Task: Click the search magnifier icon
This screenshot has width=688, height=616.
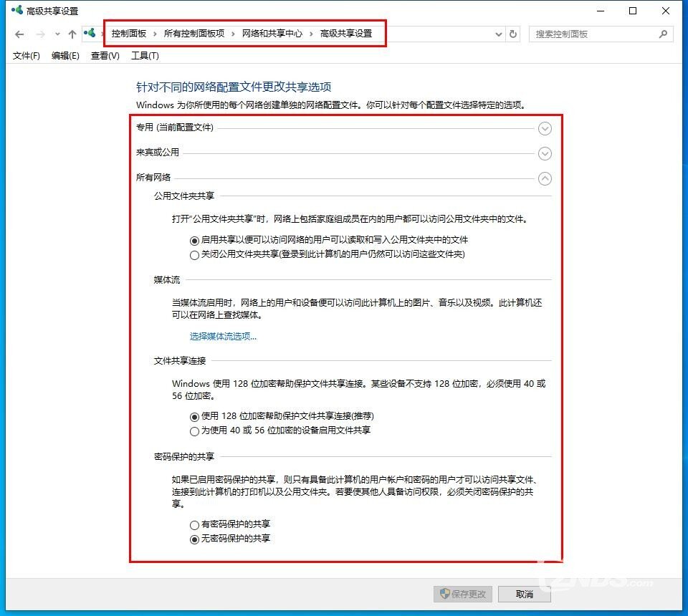Action: 663,34
